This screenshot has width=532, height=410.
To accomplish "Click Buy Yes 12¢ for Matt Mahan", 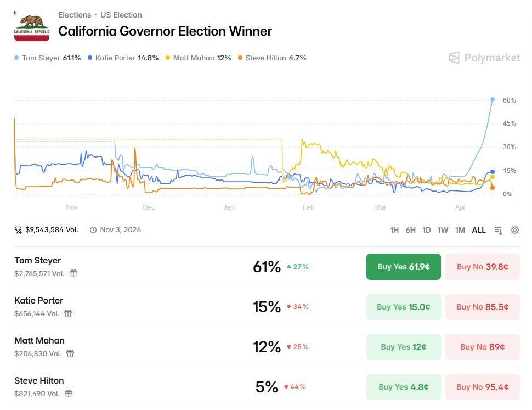I will [403, 347].
